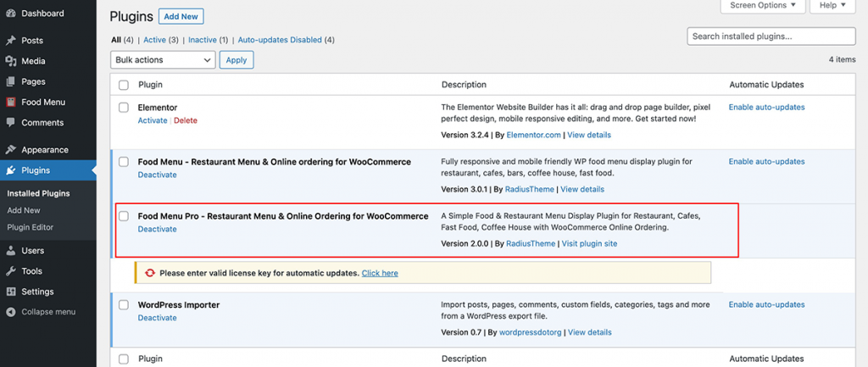Check the WordPress Importer checkbox
This screenshot has height=367, width=868.
pos(124,305)
